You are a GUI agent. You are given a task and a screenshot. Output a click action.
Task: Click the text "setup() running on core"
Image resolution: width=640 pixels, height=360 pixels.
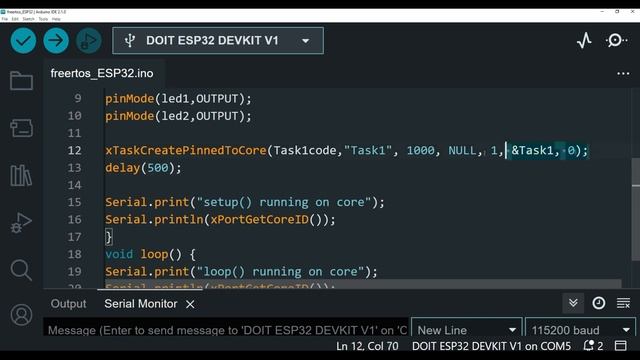point(284,202)
